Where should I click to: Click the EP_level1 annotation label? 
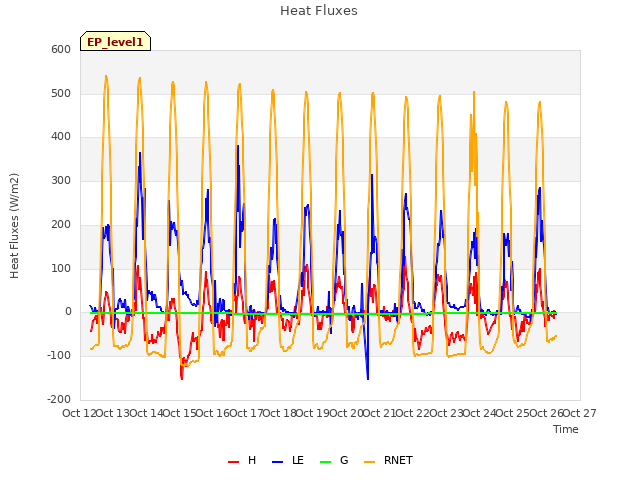116,42
